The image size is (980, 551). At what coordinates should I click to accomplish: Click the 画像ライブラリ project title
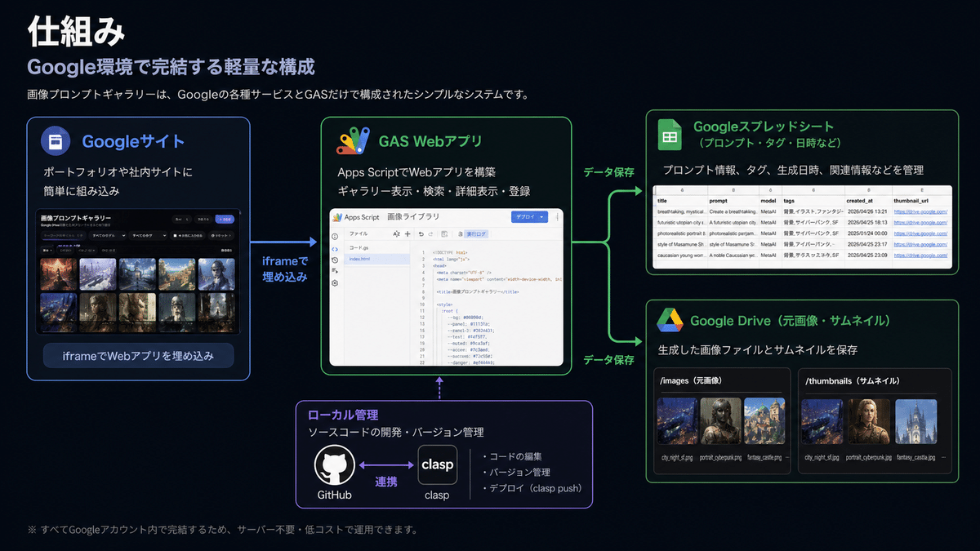coord(412,217)
